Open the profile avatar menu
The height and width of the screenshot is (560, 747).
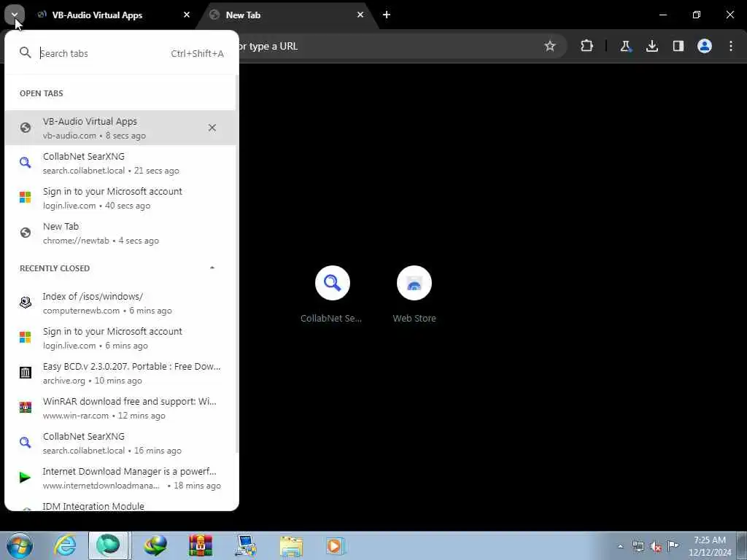click(x=704, y=46)
